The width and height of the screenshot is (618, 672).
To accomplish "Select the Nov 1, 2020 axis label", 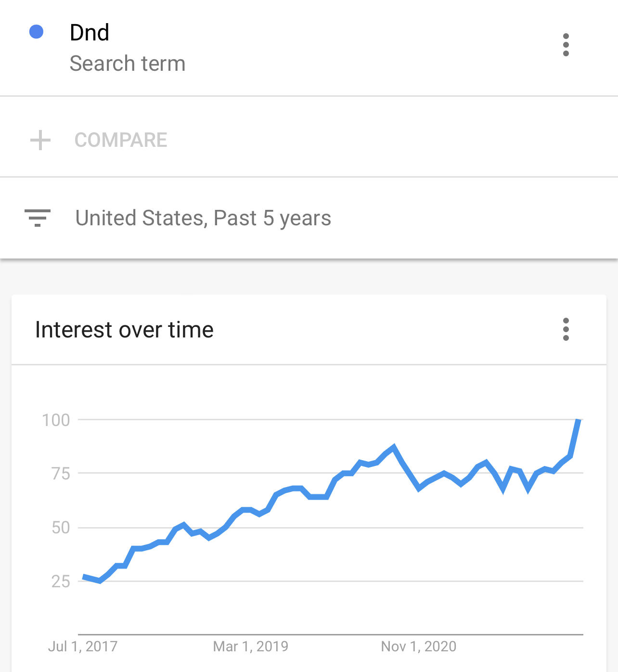I will (x=419, y=646).
